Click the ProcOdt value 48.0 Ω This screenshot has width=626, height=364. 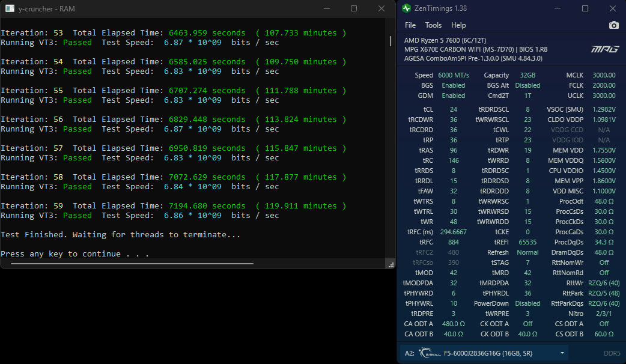tap(604, 201)
